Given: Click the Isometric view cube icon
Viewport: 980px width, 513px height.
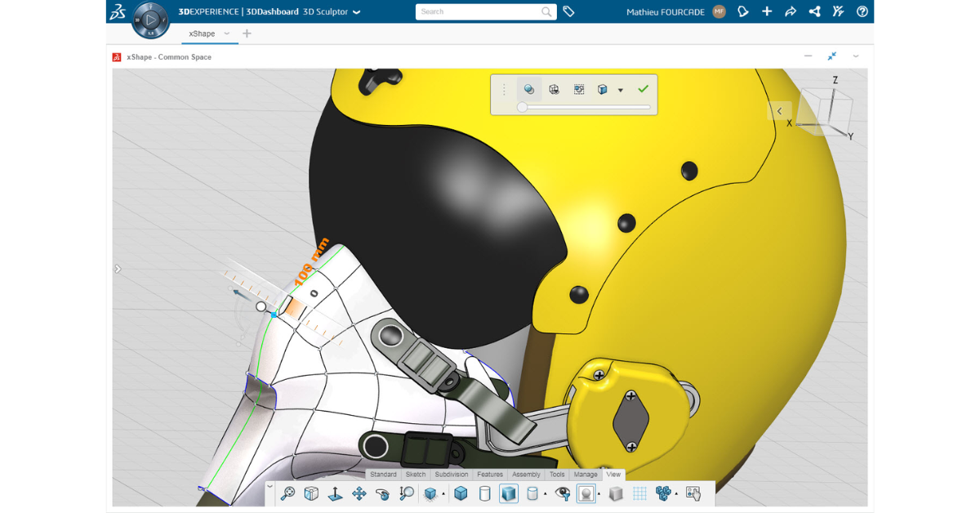Looking at the screenshot, I should [311, 493].
